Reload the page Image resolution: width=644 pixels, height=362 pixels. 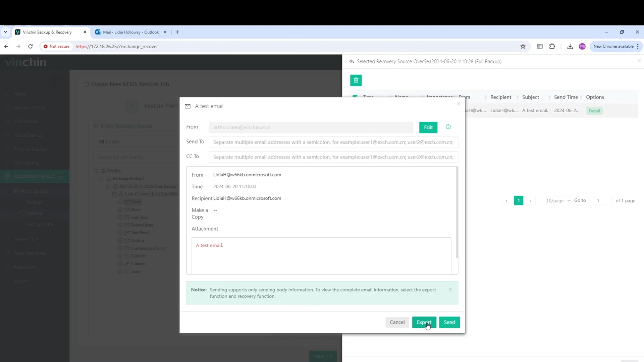31,47
